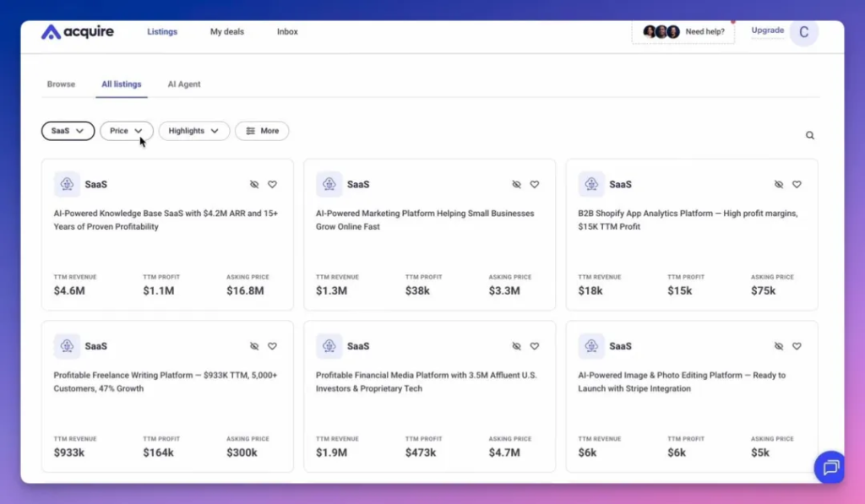Expand the Highlights filter dropdown

(193, 131)
